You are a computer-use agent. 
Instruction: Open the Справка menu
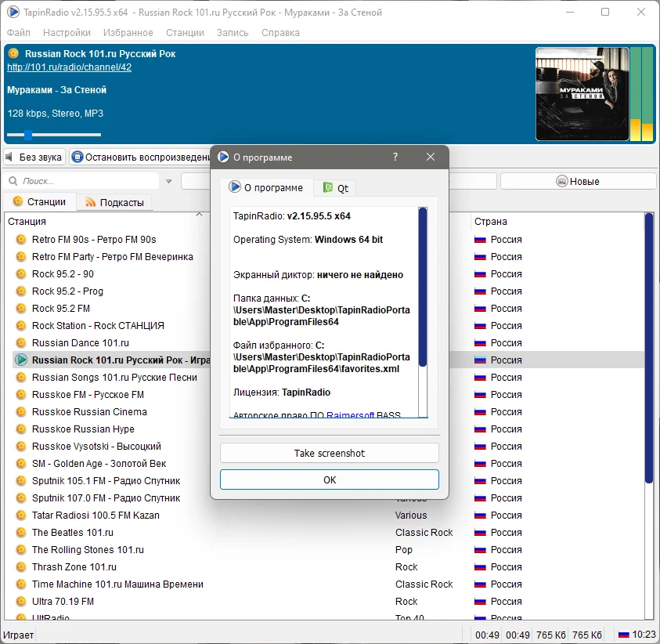pos(280,32)
